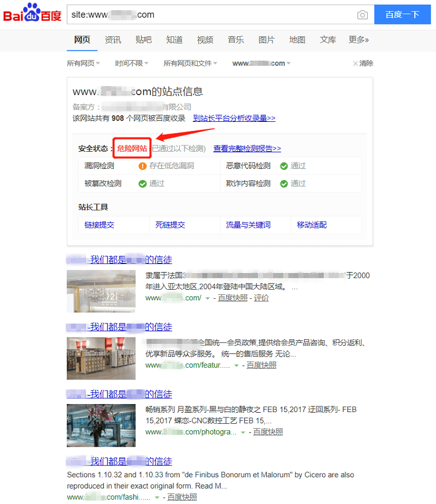
Task: Open 到站长平台分析收录量 link
Action: [234, 118]
